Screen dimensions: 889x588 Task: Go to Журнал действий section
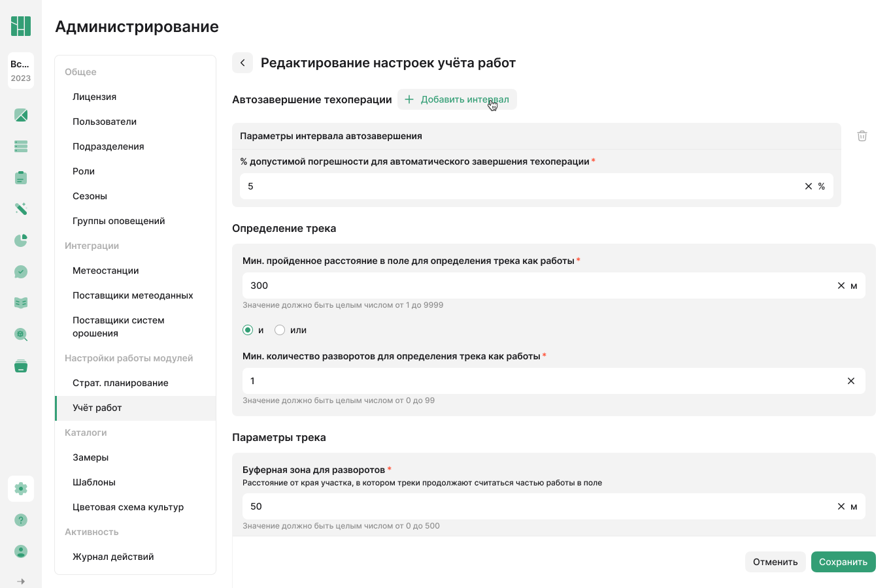coord(113,557)
